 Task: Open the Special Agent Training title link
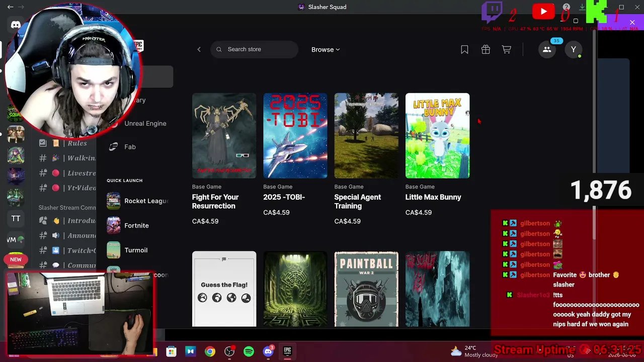tap(357, 202)
